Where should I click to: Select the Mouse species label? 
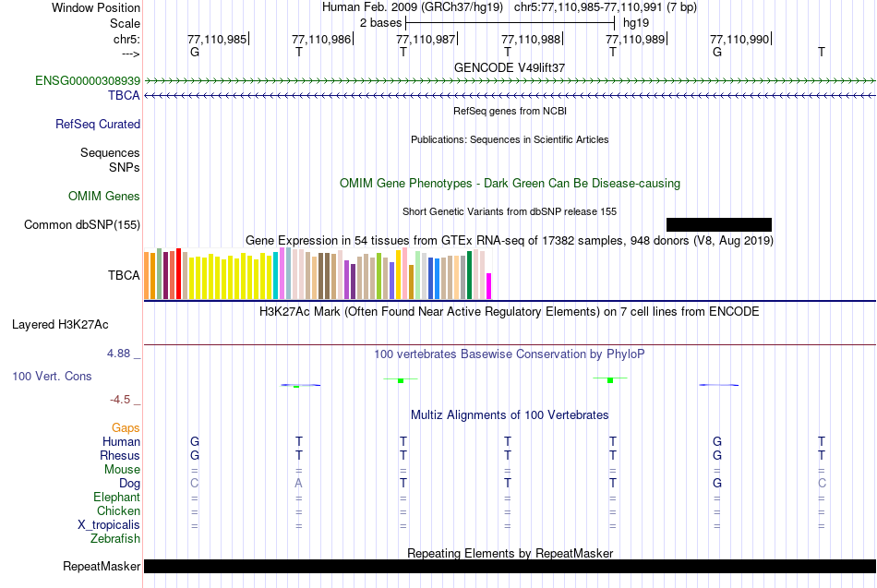click(x=123, y=470)
